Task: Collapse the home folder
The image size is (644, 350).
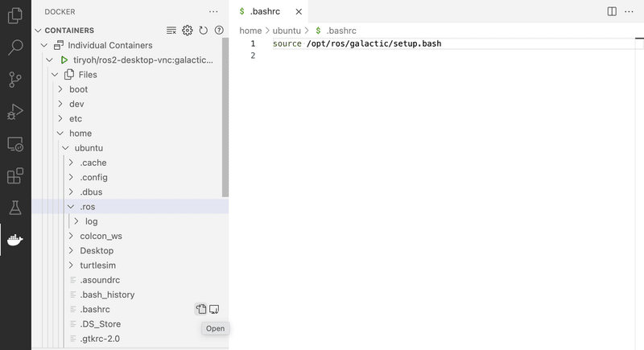Action: 60,134
